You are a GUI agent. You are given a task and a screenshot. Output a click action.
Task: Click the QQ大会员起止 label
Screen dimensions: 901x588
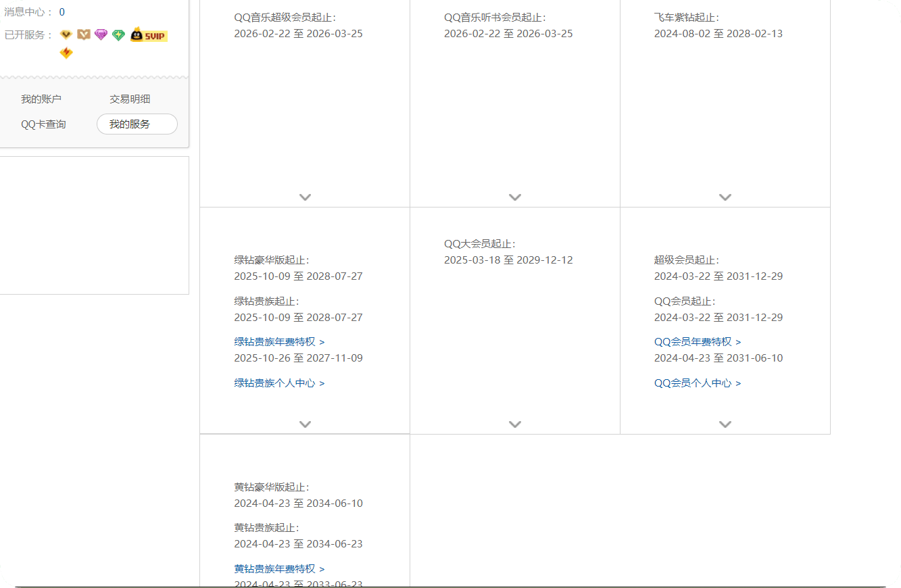[479, 244]
